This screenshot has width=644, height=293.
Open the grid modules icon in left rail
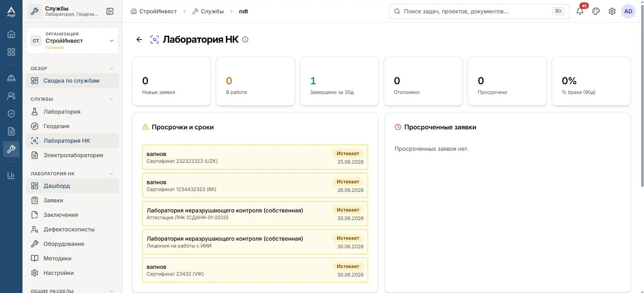click(11, 52)
